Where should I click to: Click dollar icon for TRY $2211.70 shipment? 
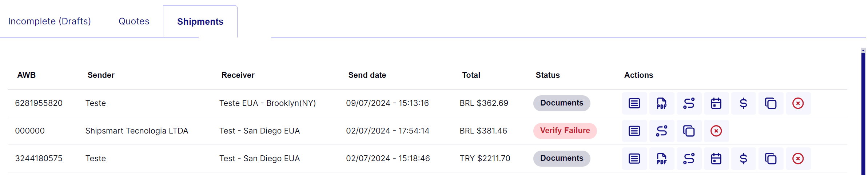[744, 159]
